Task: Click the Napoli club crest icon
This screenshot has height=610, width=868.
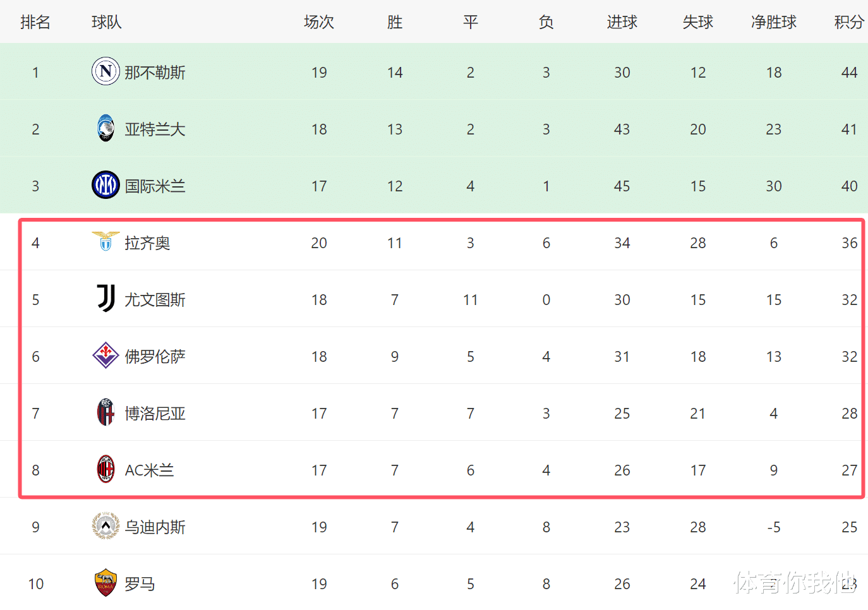Action: tap(105, 71)
